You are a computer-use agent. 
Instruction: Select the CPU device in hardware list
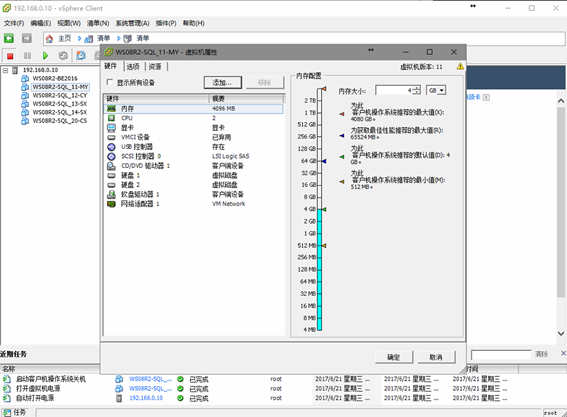193,118
